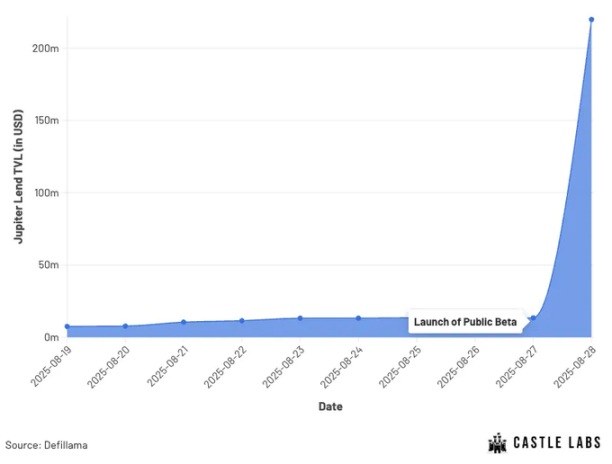Image resolution: width=612 pixels, height=464 pixels.
Task: Click the Jupiter Lend TVL axis title
Action: point(18,176)
